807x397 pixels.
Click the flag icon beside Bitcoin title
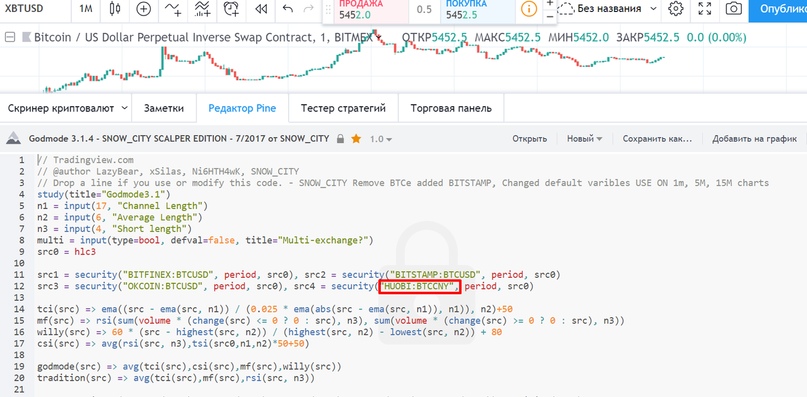[x=26, y=38]
